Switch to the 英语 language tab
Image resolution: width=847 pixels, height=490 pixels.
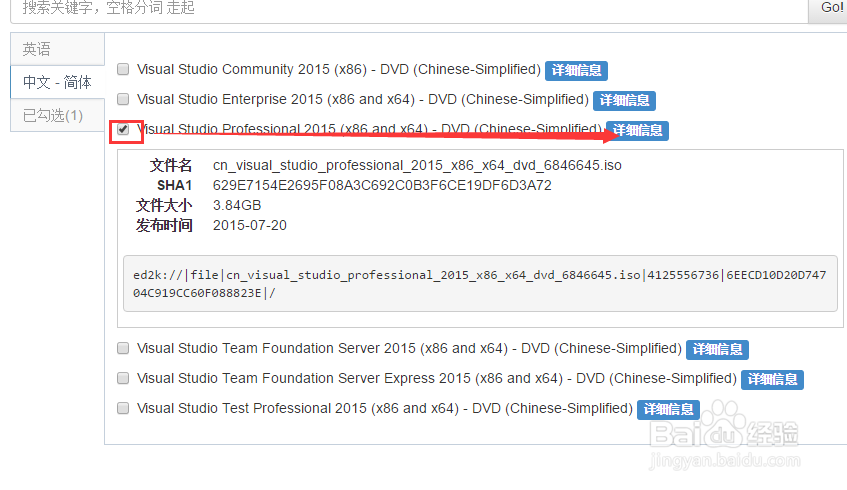57,49
